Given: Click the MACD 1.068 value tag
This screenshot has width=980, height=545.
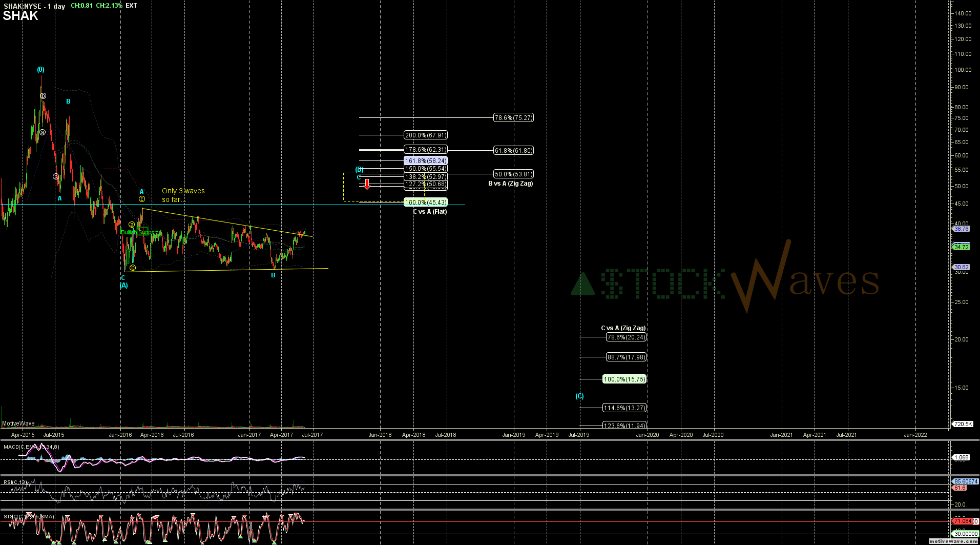Looking at the screenshot, I should [x=961, y=457].
